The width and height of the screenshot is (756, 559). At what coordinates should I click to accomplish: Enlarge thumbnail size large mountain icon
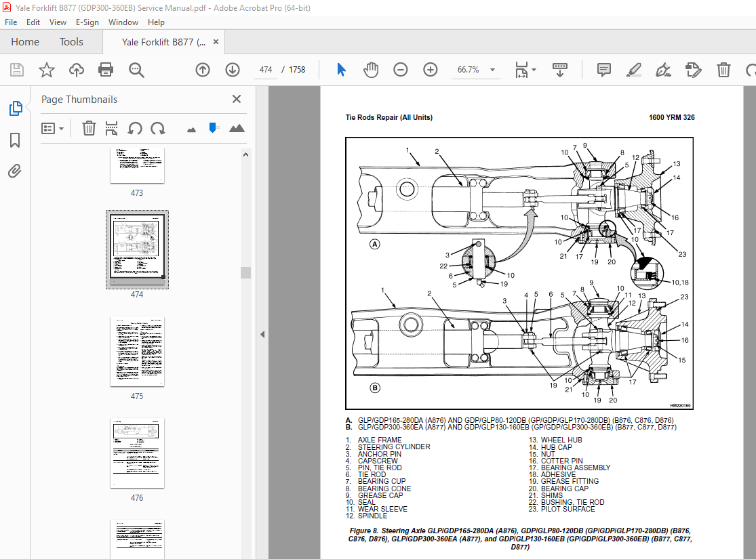tap(237, 128)
